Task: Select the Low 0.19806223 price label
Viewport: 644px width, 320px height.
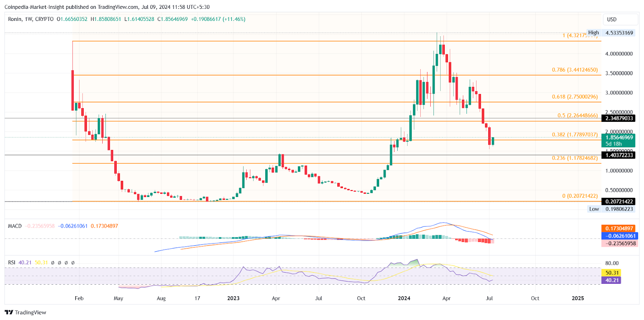Action: (611, 209)
